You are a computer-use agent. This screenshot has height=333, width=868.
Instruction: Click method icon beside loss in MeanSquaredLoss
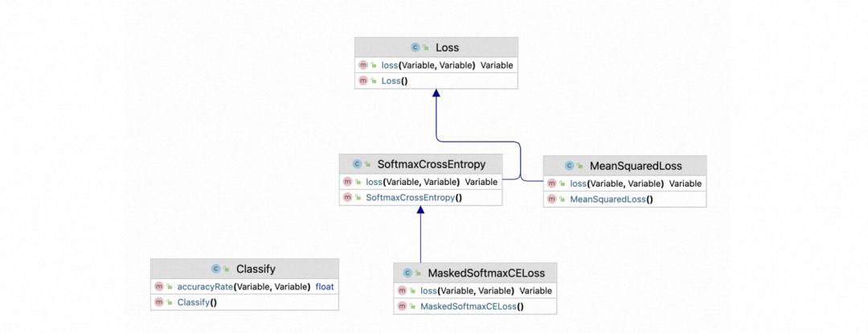coord(551,183)
